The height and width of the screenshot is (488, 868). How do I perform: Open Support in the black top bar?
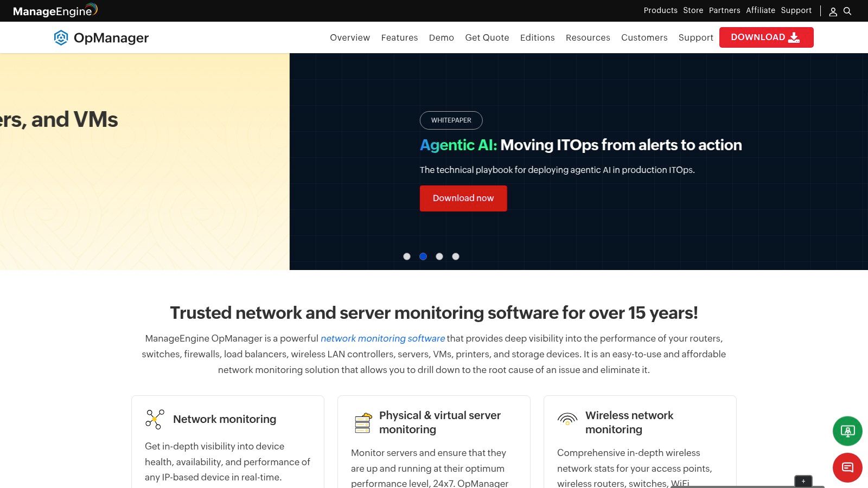796,10
